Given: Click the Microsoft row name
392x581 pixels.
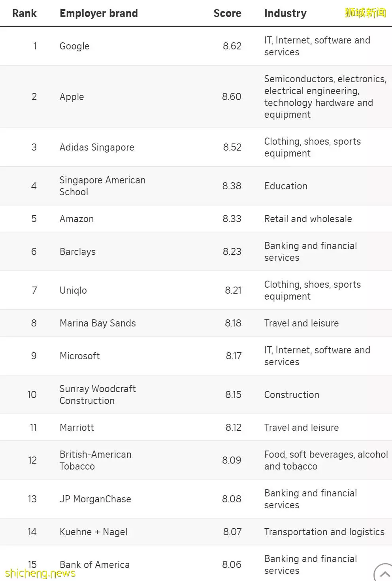Looking at the screenshot, I should [x=79, y=356].
